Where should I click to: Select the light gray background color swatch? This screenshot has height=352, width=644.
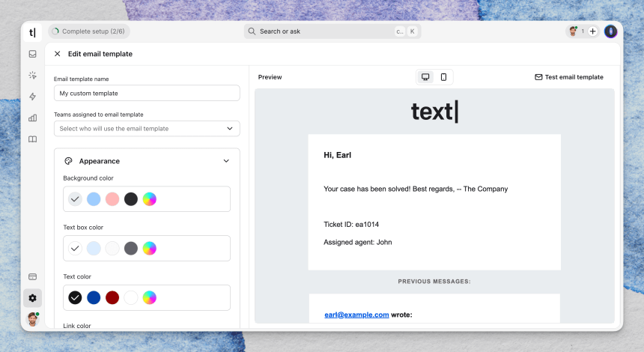pyautogui.click(x=75, y=199)
